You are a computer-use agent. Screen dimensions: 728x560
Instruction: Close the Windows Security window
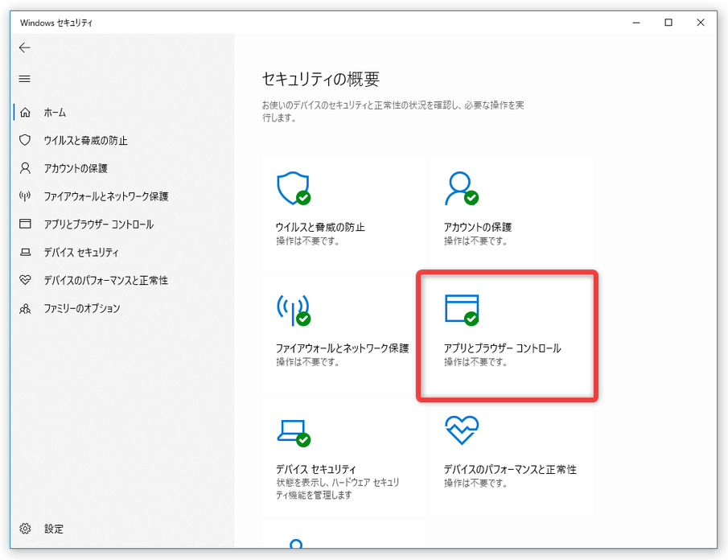point(701,23)
